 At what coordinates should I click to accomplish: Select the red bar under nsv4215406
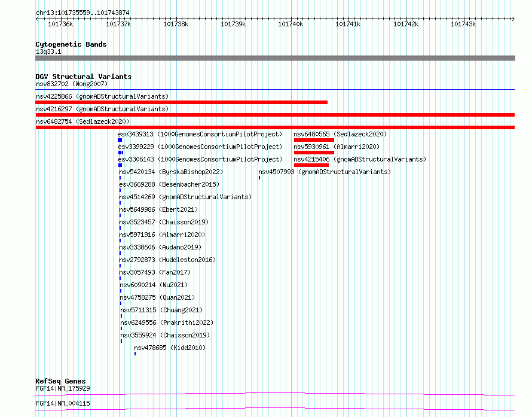tap(311, 165)
